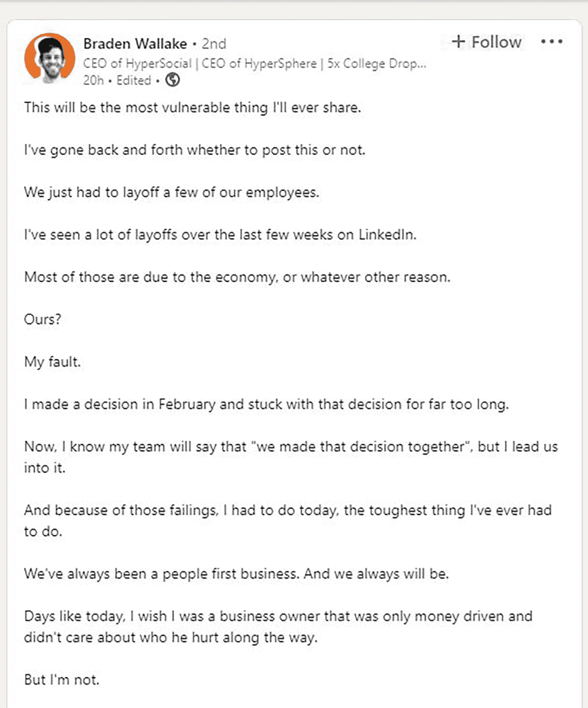
Task: Click the 'layoffs over the last few weeks' line
Action: [220, 234]
